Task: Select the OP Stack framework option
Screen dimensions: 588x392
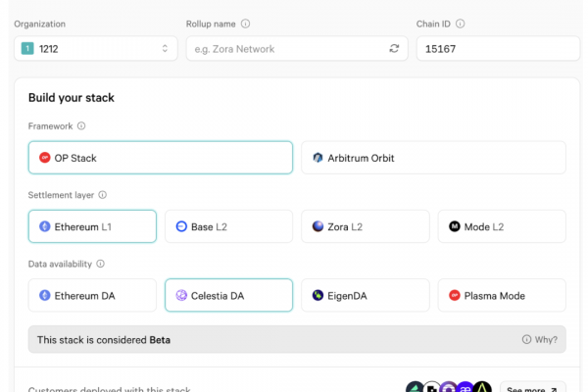Action: [x=161, y=158]
